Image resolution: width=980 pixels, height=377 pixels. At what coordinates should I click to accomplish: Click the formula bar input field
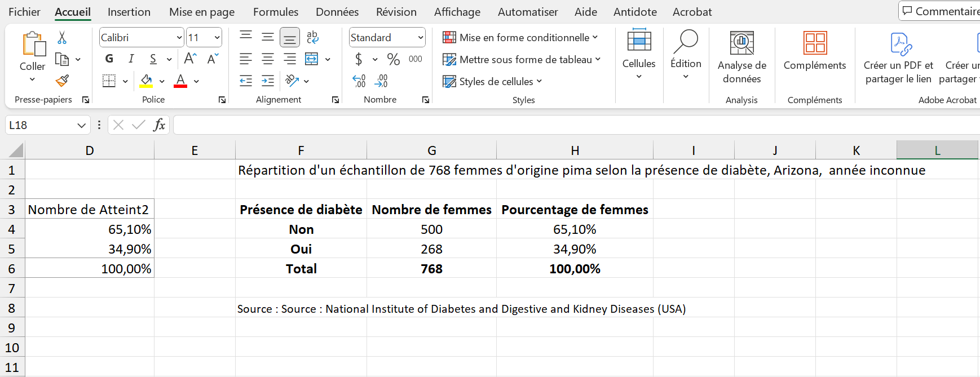click(x=576, y=125)
